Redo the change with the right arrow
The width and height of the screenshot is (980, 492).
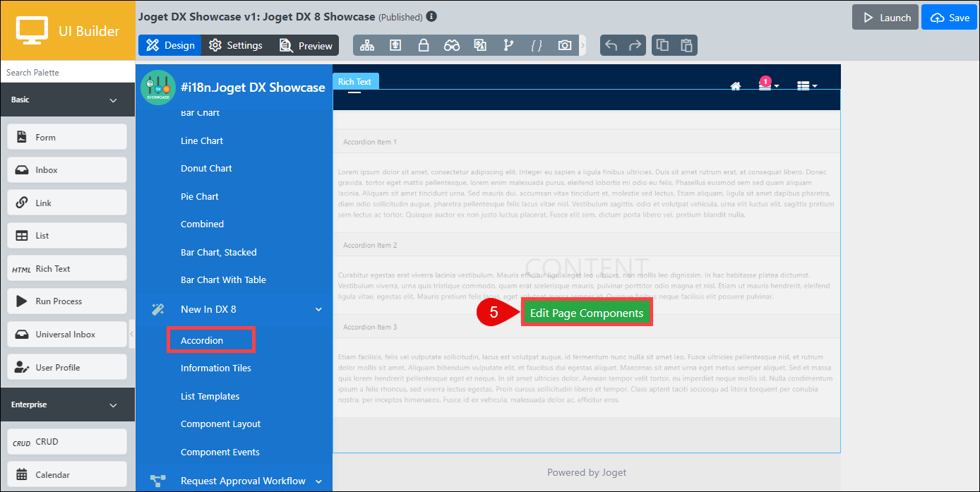635,45
